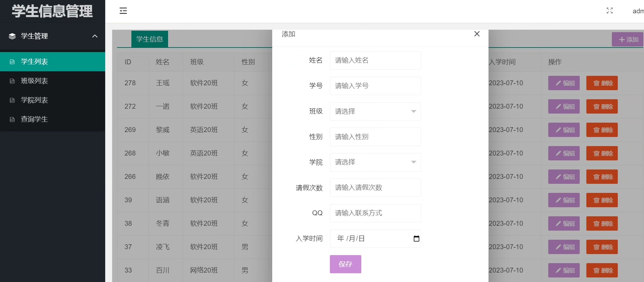Click the document icon beside 班级列表
Viewport: 644px width, 282px height.
click(12, 81)
